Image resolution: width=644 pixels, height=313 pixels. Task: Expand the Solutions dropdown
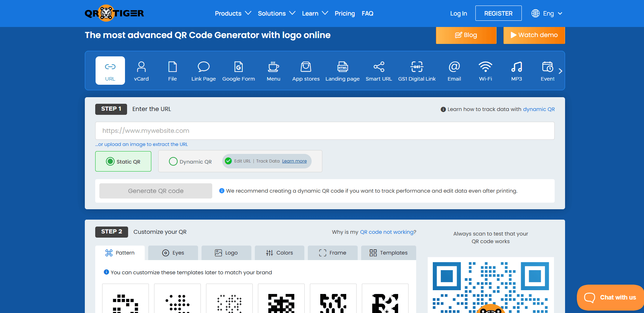click(x=277, y=13)
